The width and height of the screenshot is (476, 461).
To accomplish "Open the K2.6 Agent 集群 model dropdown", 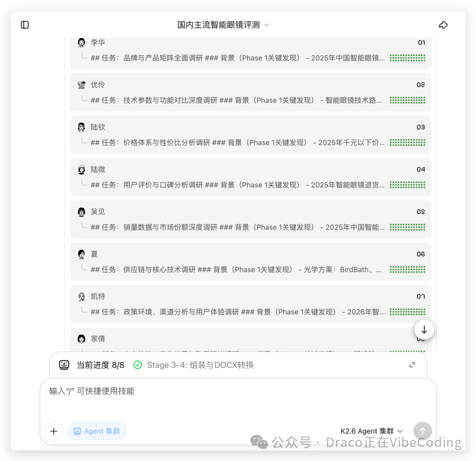I will pyautogui.click(x=372, y=431).
